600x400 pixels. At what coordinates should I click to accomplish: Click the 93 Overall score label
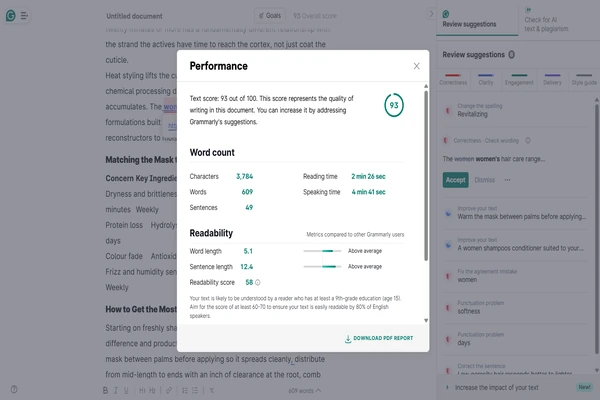click(x=315, y=16)
